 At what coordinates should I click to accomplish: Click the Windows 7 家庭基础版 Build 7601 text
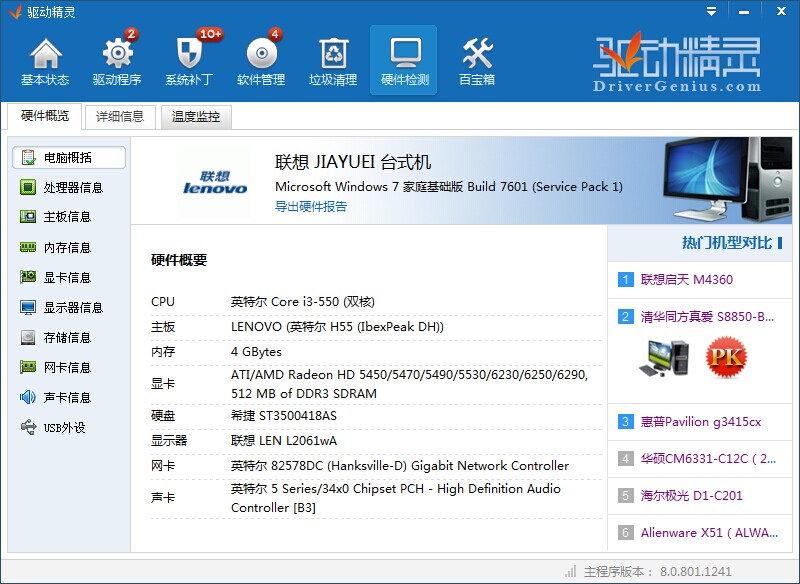[x=449, y=187]
